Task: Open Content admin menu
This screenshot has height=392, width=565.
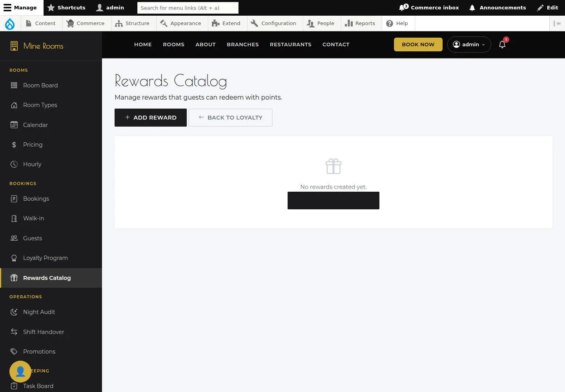Action: tap(41, 24)
